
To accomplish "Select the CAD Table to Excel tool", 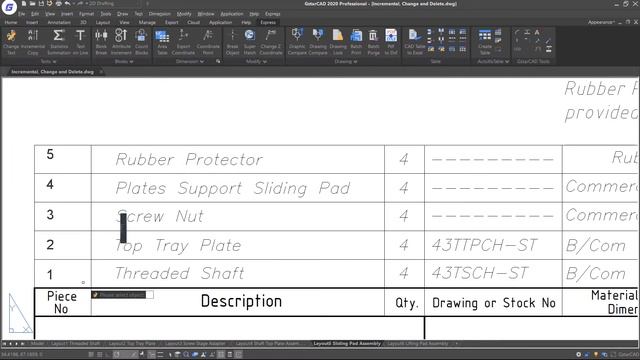I will click(x=415, y=42).
